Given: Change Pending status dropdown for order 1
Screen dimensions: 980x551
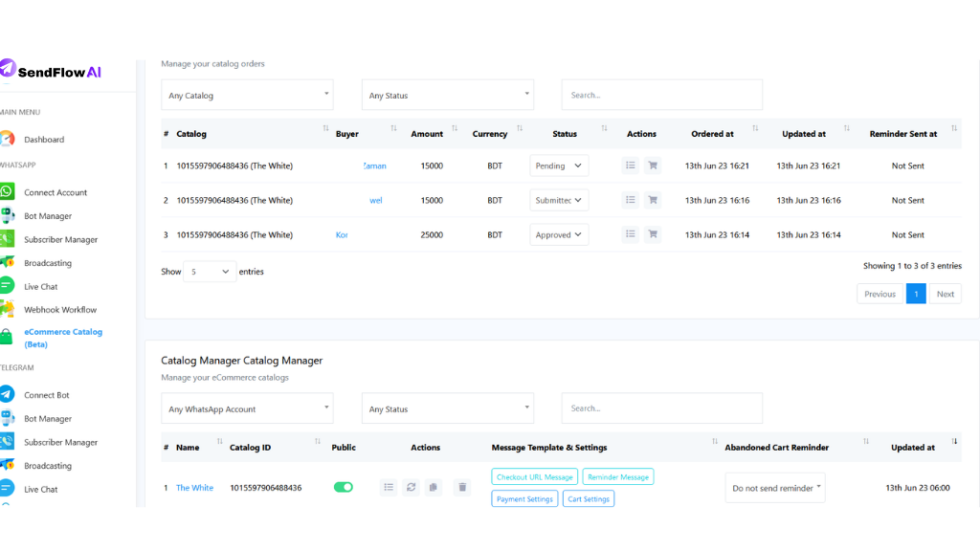Looking at the screenshot, I should (559, 165).
